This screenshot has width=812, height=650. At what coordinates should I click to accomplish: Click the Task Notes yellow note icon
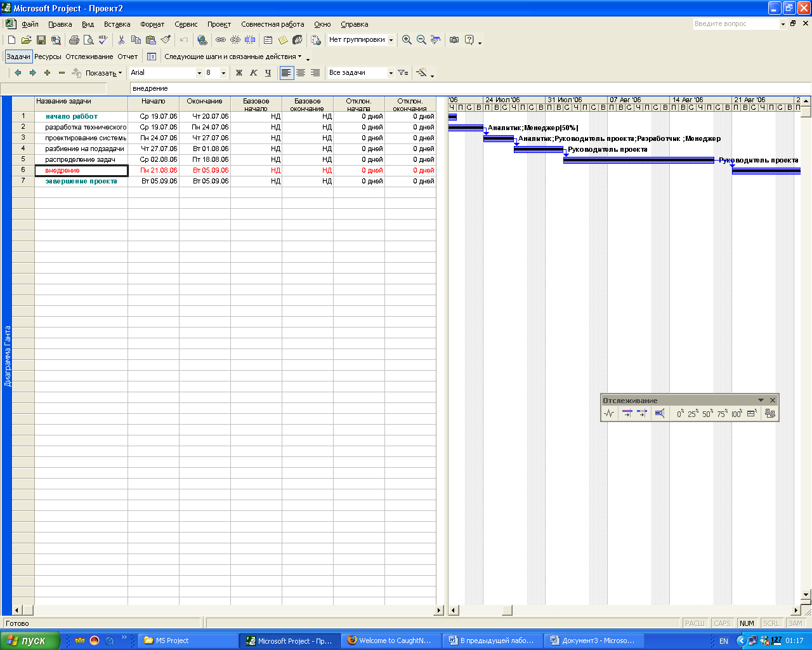coord(282,40)
